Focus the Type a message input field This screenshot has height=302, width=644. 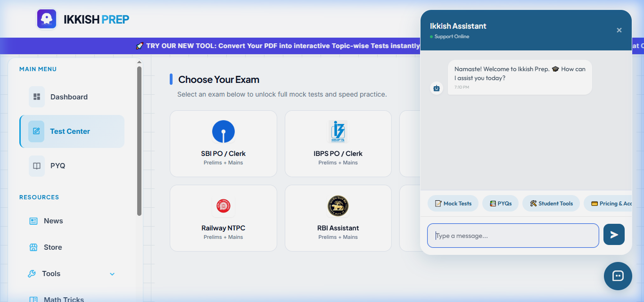[x=513, y=236]
